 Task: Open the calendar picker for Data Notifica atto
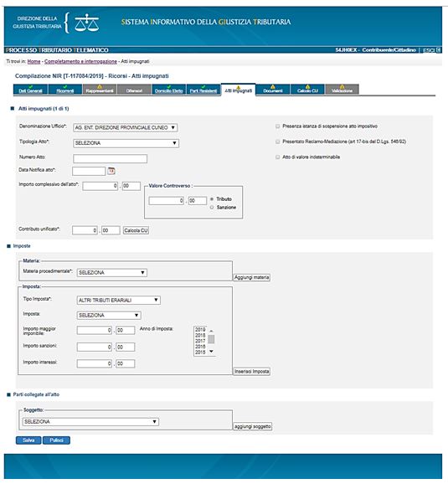[x=111, y=171]
